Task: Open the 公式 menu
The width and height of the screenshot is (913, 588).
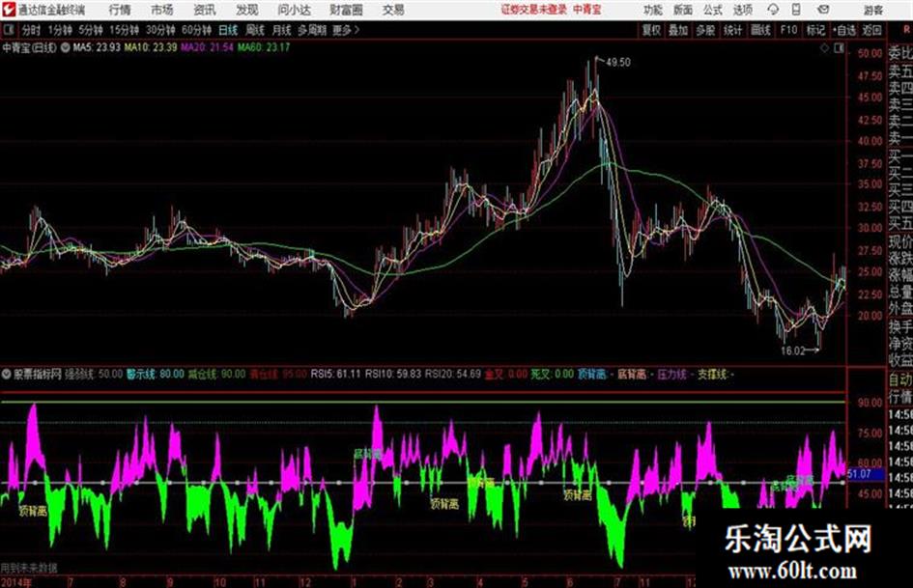Action: coord(713,10)
